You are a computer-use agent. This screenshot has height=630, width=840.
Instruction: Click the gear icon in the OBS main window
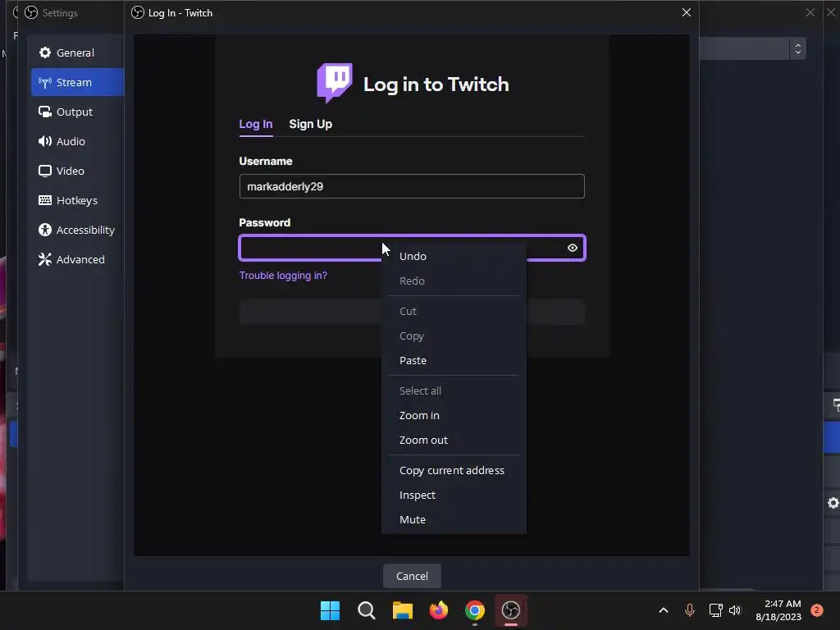pos(833,503)
